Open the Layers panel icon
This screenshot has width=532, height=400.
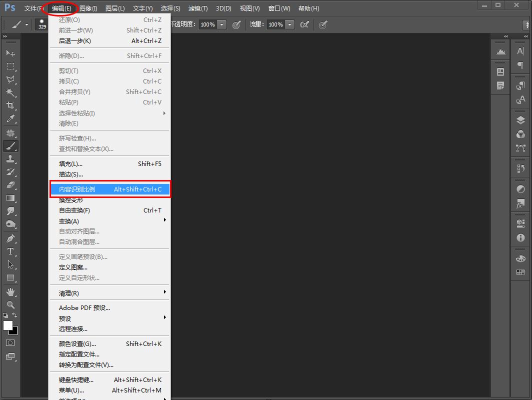click(x=520, y=120)
